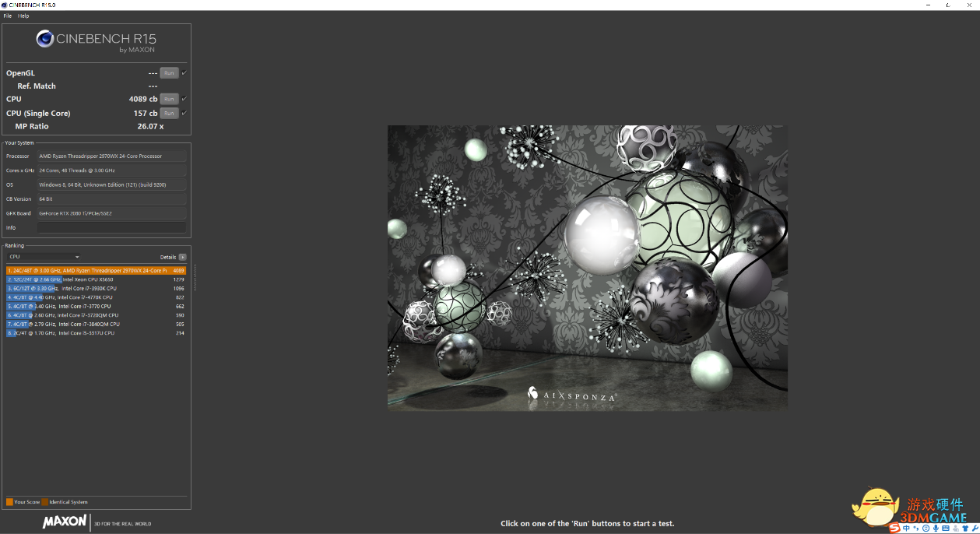
Task: Toggle the CPU (Single Core) checkbox
Action: 184,113
